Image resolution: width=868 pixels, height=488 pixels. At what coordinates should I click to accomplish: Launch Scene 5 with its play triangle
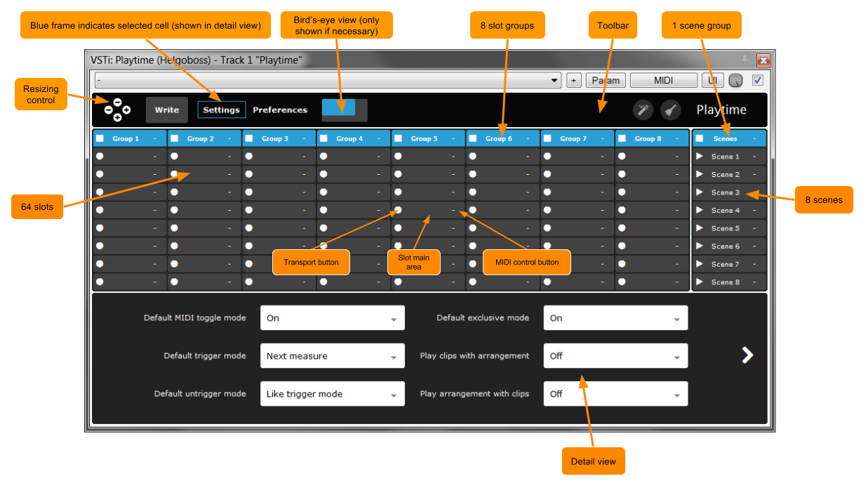(700, 228)
